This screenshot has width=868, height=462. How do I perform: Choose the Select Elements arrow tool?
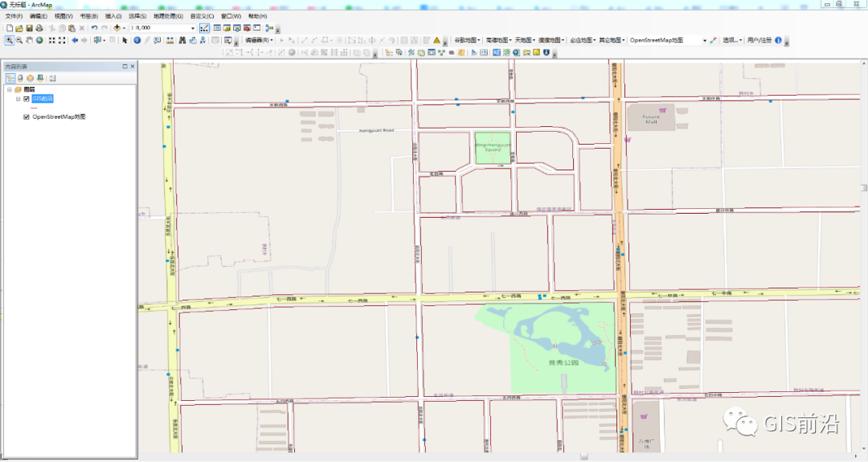125,40
